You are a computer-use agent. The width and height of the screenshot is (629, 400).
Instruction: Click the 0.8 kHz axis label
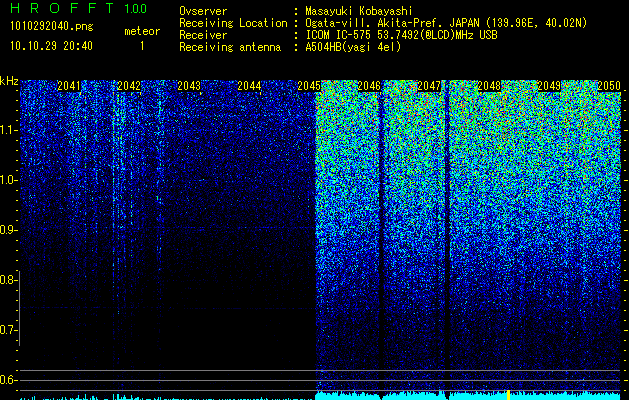(8, 280)
